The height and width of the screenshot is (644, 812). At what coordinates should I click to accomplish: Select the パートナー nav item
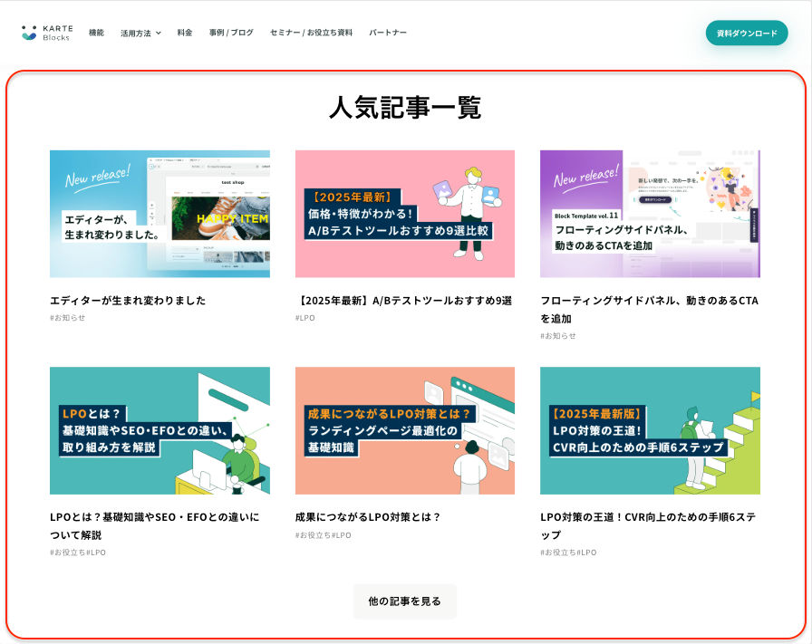coord(388,33)
